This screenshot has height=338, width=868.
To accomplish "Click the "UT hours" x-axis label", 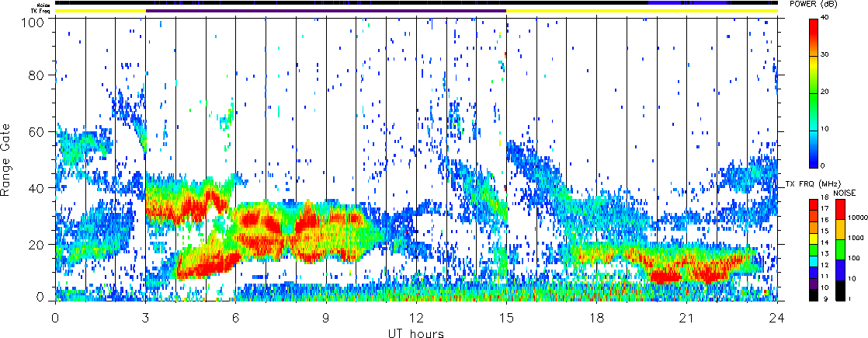I will 416,333.
